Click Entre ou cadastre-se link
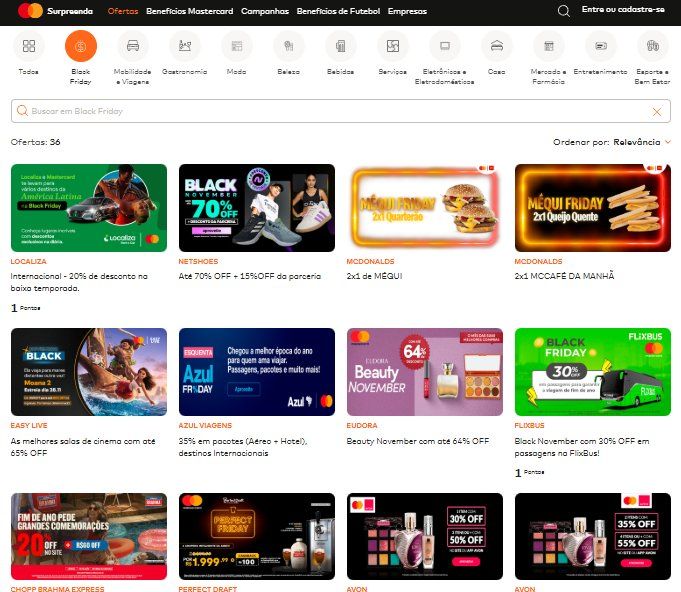 pos(623,9)
